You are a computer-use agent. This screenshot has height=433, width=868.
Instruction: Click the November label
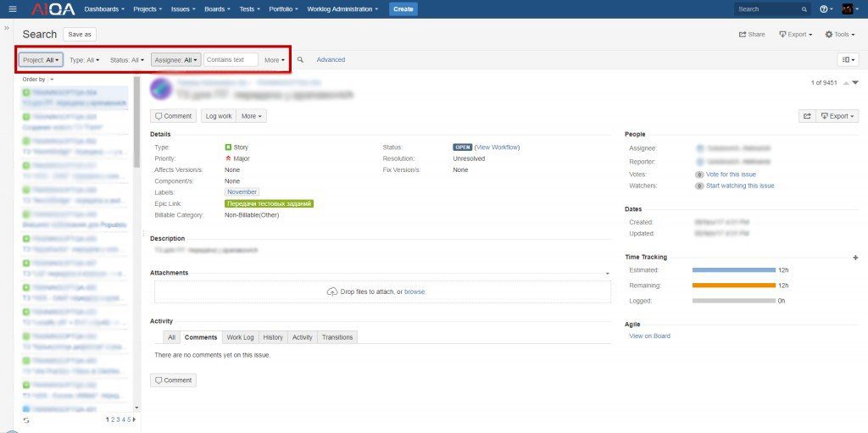coord(242,192)
